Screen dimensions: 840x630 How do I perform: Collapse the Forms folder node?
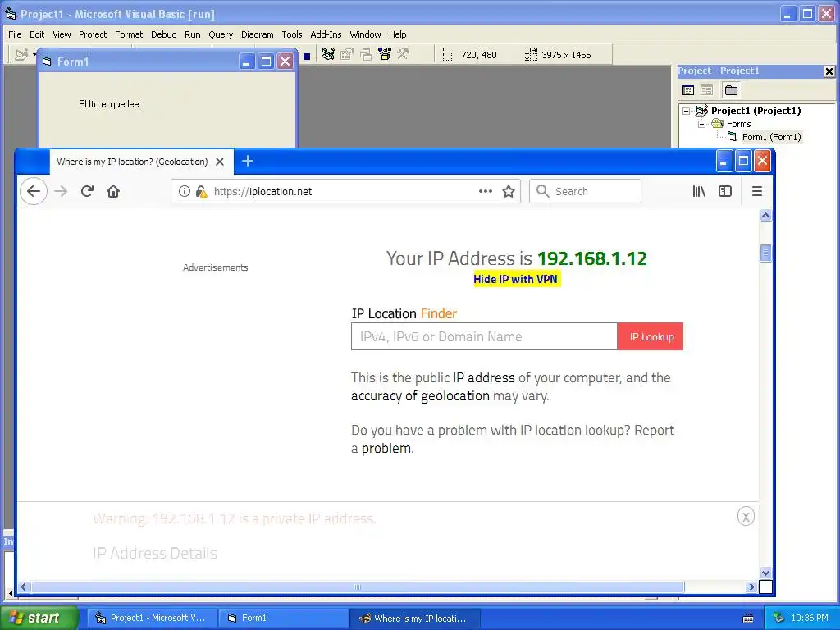702,125
